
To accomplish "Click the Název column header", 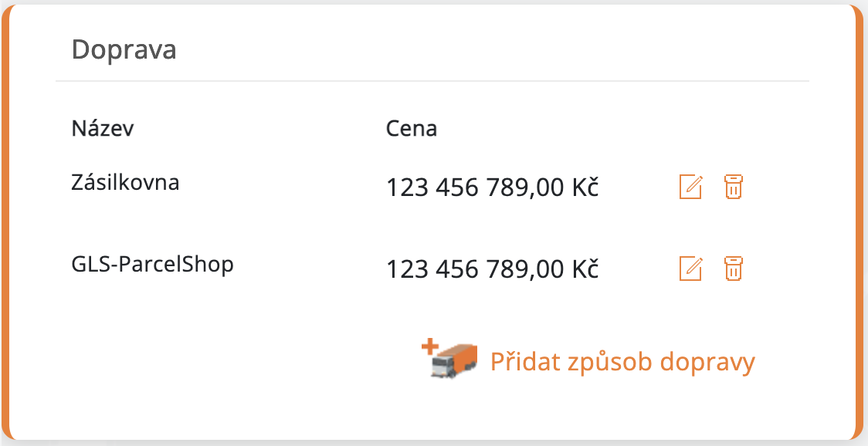I will tap(103, 128).
